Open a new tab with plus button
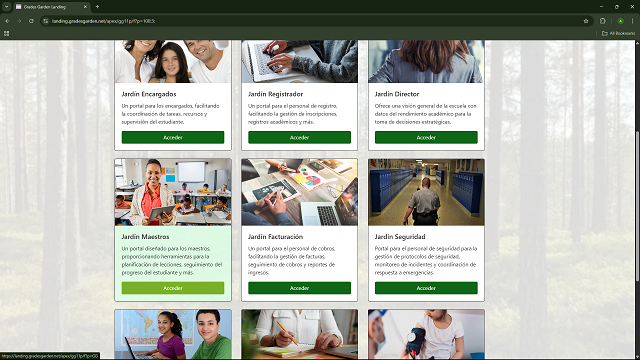Image resolution: width=640 pixels, height=360 pixels. click(97, 7)
